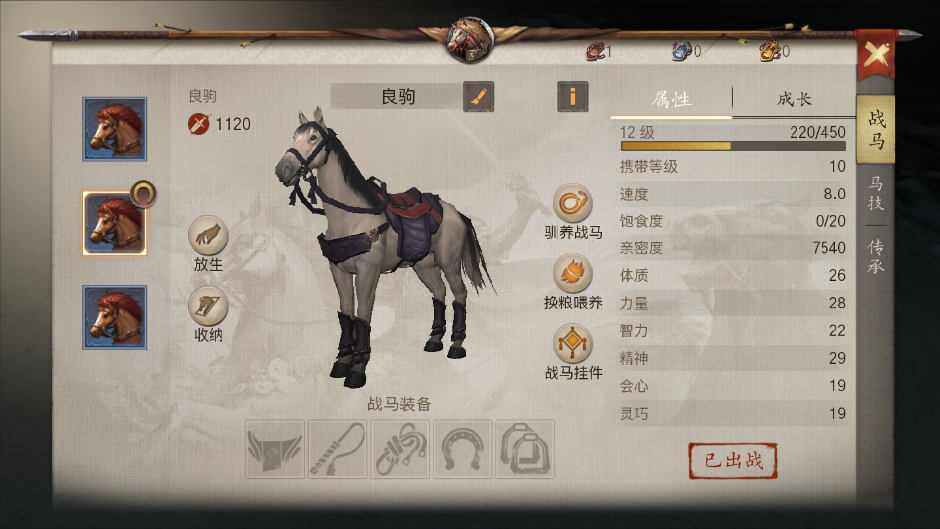Select the rope reins equipment slot
The height and width of the screenshot is (529, 940).
pos(400,449)
